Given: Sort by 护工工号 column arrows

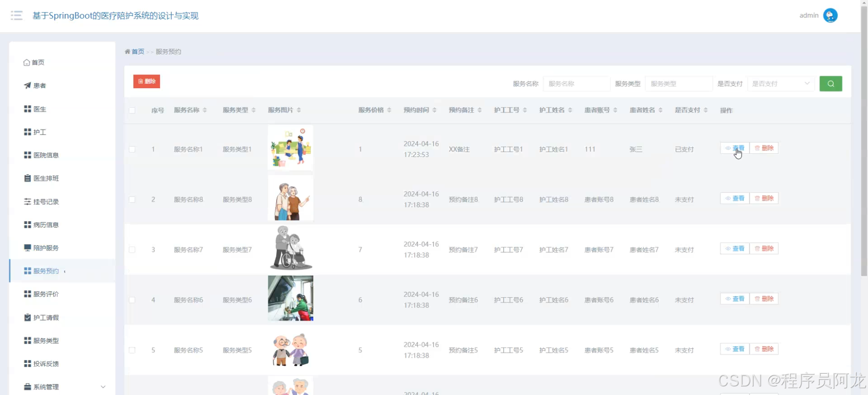Looking at the screenshot, I should 525,110.
